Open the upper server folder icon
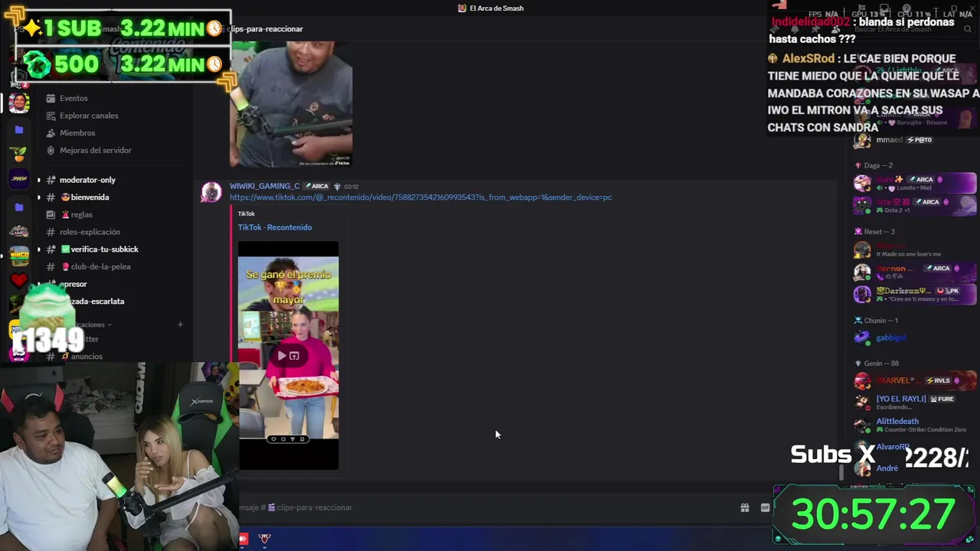The image size is (980, 551). [19, 130]
